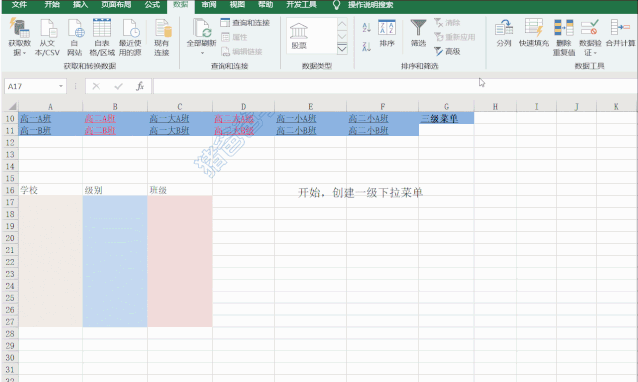Open Data Validation (数据验证)
This screenshot has width=638, height=382.
[x=590, y=37]
